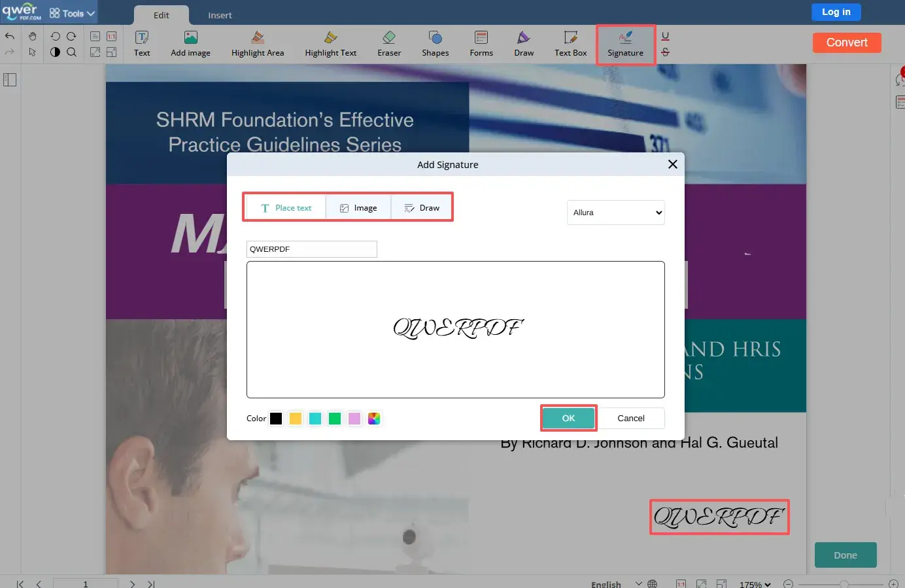This screenshot has height=588, width=905.
Task: Open the Allura font dropdown
Action: 616,213
